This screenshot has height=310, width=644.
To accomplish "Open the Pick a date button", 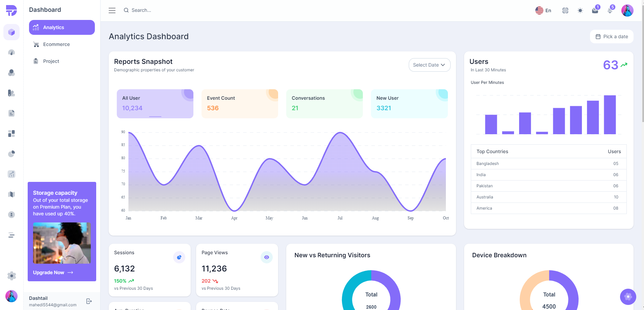I will [x=611, y=36].
